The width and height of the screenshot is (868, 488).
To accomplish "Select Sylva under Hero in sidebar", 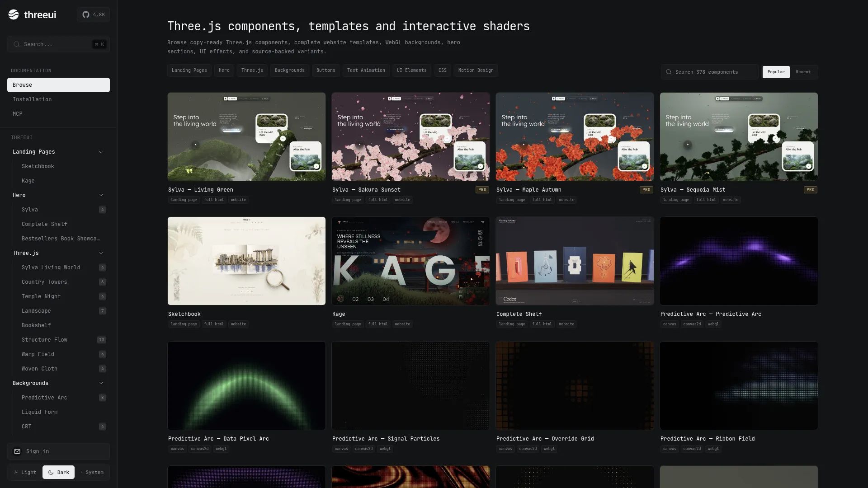I will point(30,210).
